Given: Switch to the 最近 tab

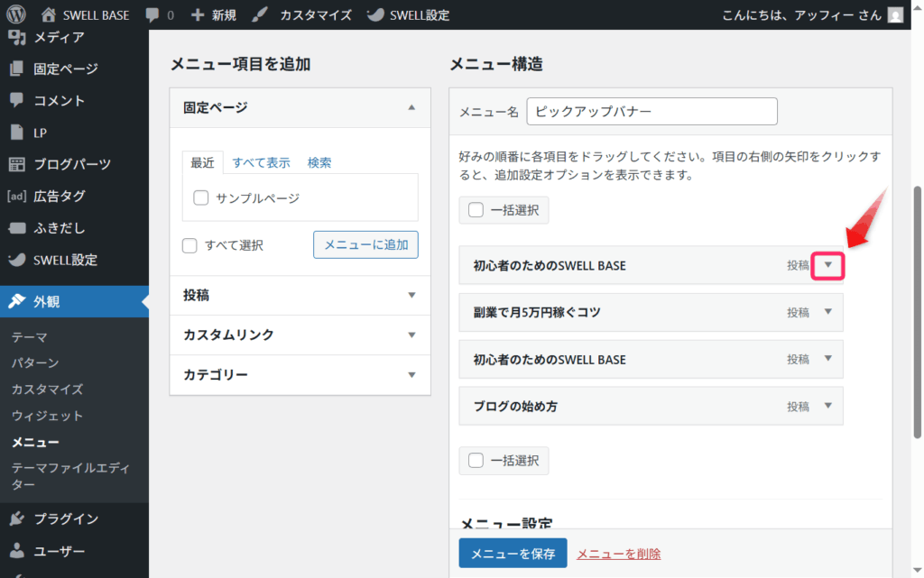Looking at the screenshot, I should [x=202, y=162].
